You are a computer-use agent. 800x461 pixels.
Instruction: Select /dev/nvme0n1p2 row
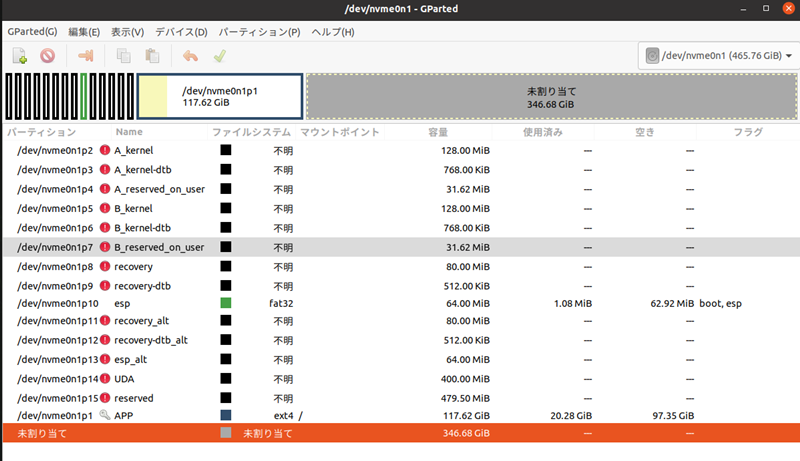(401, 150)
